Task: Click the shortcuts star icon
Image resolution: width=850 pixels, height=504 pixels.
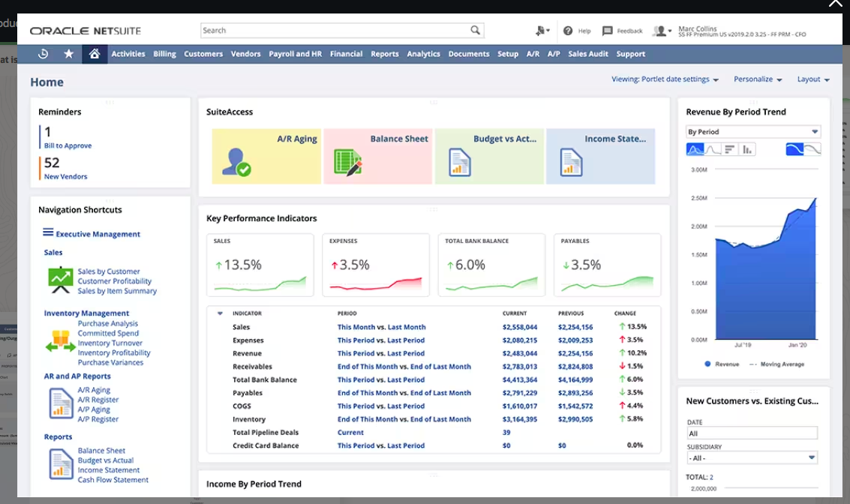Action: (x=69, y=53)
